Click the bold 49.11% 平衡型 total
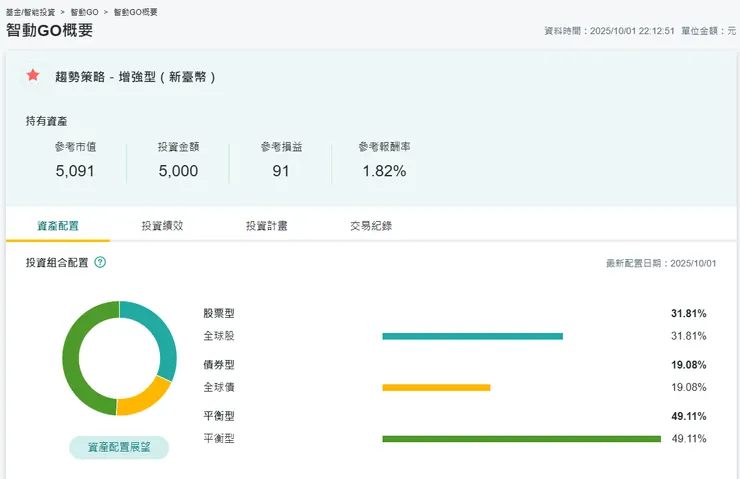 [x=689, y=416]
